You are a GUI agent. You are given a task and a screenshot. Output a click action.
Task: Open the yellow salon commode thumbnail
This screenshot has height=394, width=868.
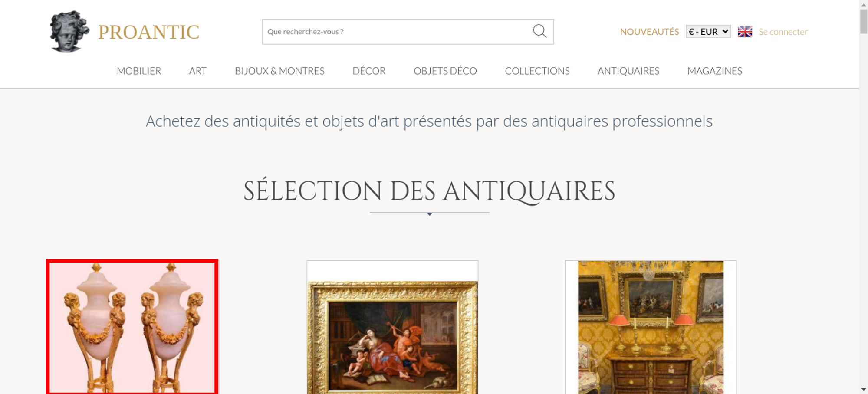point(651,328)
